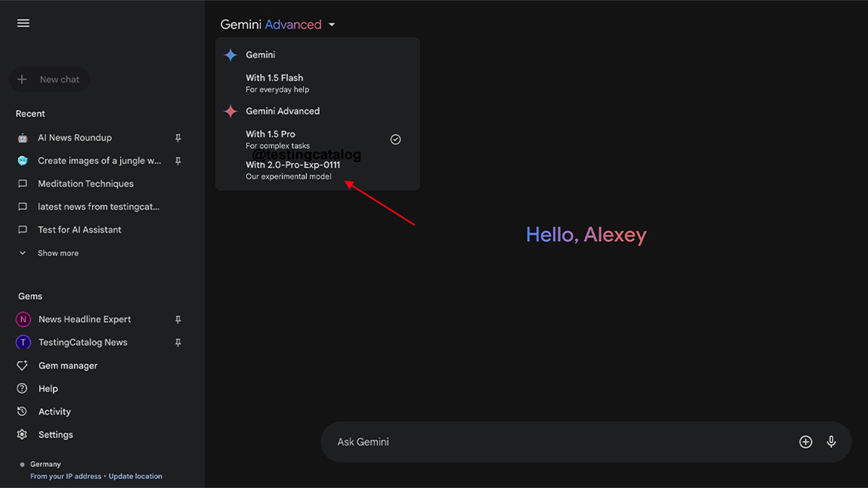The image size is (868, 488).
Task: Click the Gemini Advanced title selector
Action: coord(278,24)
